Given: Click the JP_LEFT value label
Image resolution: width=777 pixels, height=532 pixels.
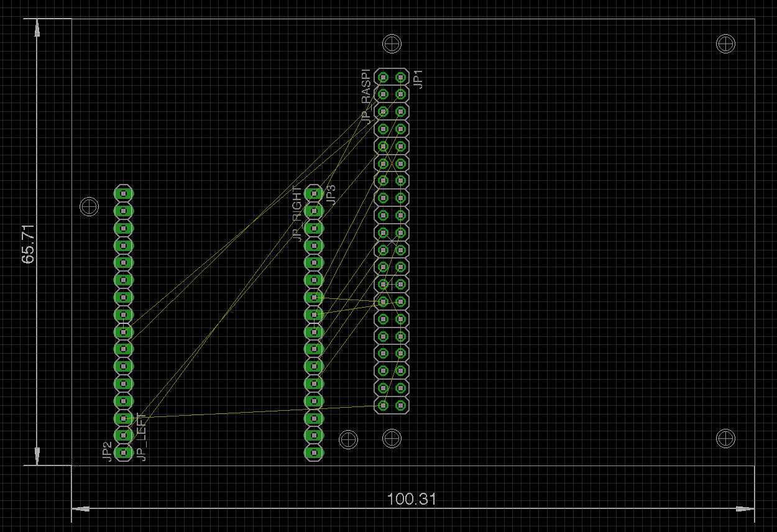Looking at the screenshot, I should coord(142,438).
